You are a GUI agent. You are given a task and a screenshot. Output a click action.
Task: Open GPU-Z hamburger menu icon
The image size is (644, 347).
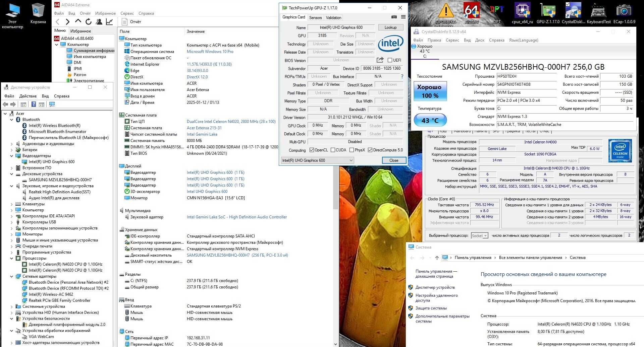[x=403, y=17]
